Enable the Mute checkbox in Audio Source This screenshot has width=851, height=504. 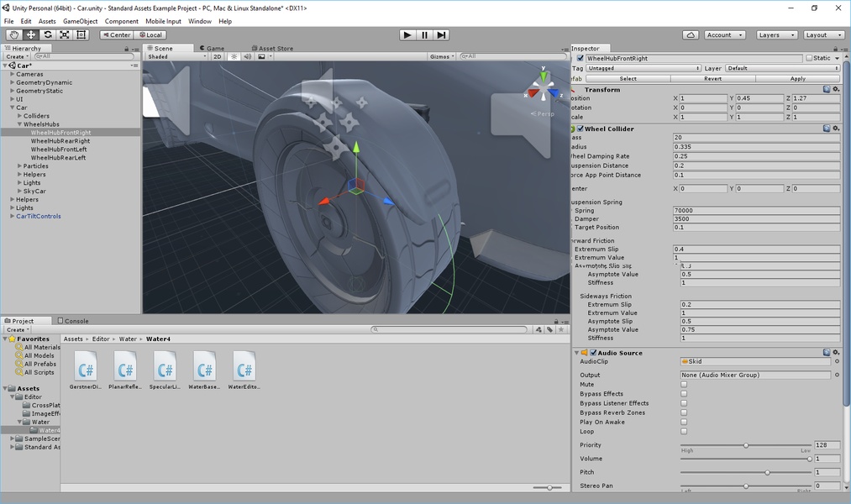point(684,385)
